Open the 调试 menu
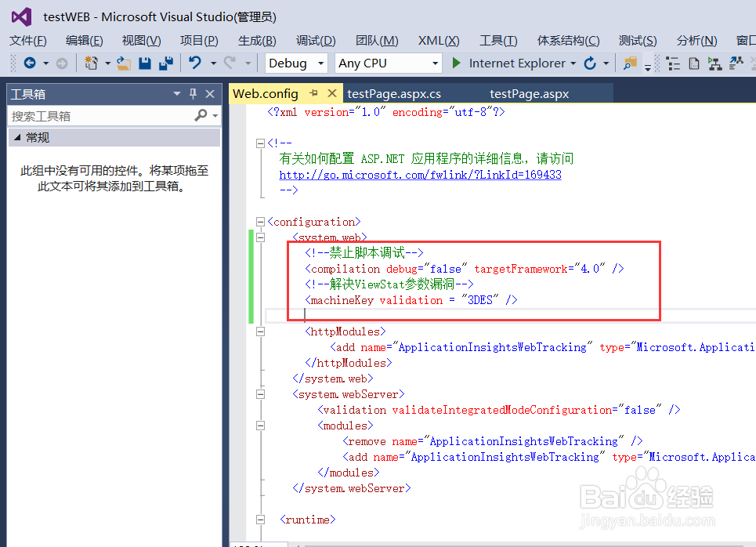 coord(317,40)
